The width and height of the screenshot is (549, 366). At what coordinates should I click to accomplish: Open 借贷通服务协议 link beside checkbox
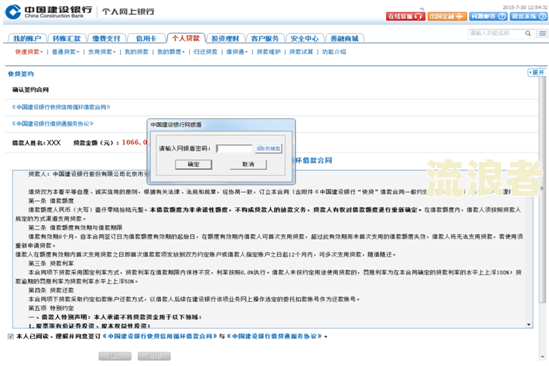click(x=274, y=336)
